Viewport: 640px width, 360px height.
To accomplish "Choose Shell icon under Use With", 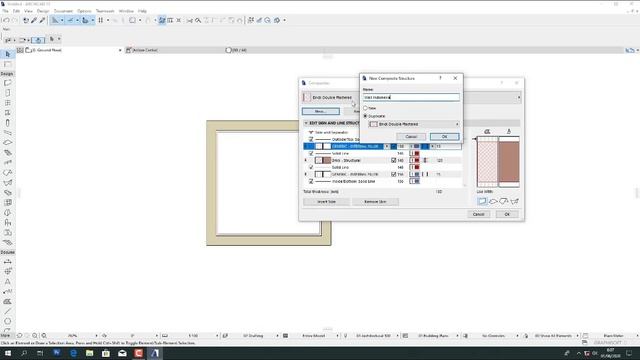I will (514, 201).
